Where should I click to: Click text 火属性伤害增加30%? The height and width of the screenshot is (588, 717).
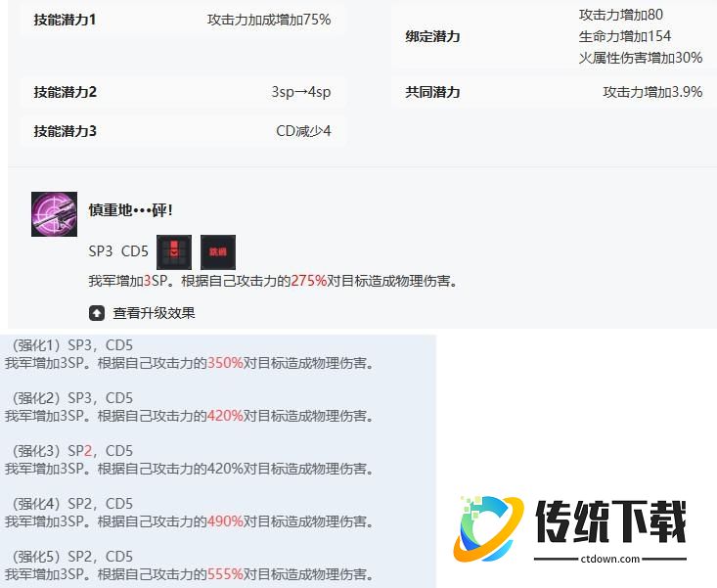(640, 58)
